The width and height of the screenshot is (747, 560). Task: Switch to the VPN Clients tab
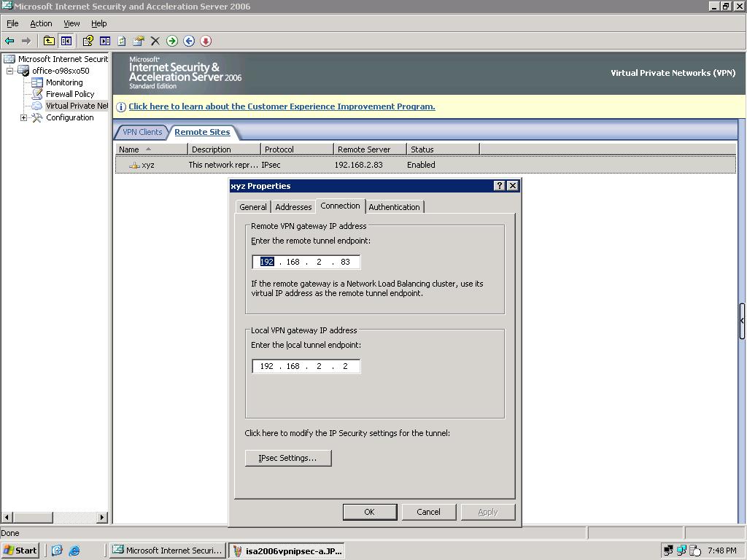[x=142, y=132]
